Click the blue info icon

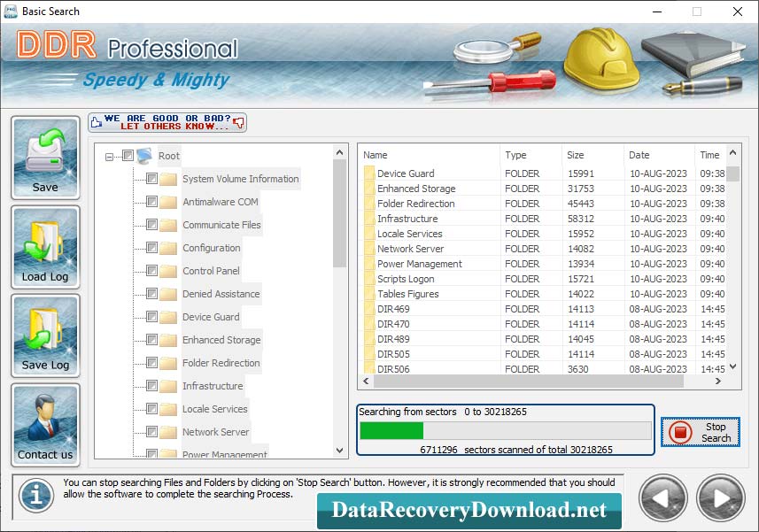pos(36,496)
